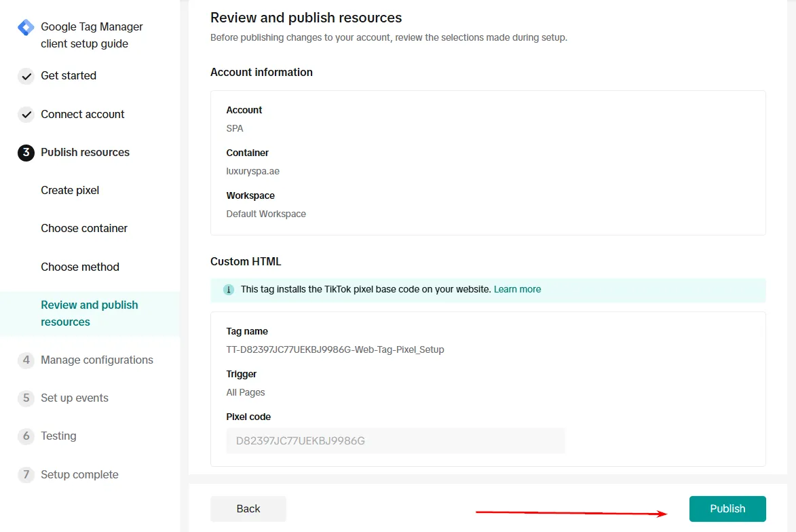
Task: Select the Publish resources step
Action: point(86,152)
